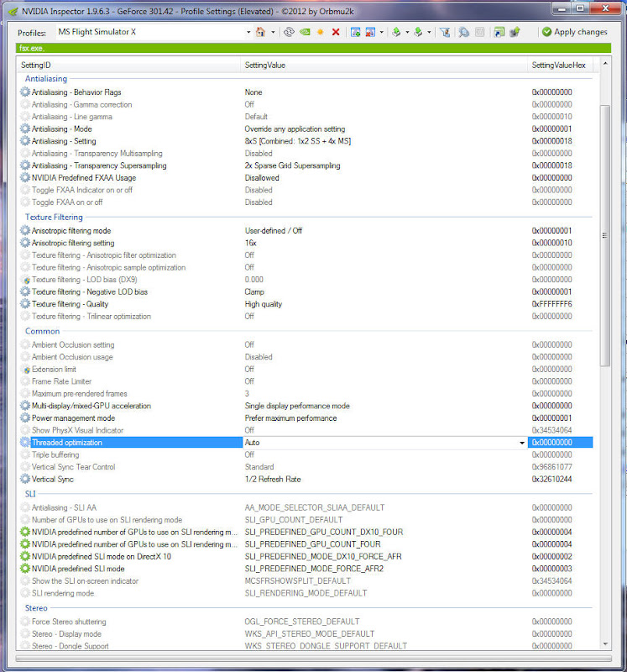
Task: Click the hex value 0xFFFFFFF6
Action: [x=551, y=304]
